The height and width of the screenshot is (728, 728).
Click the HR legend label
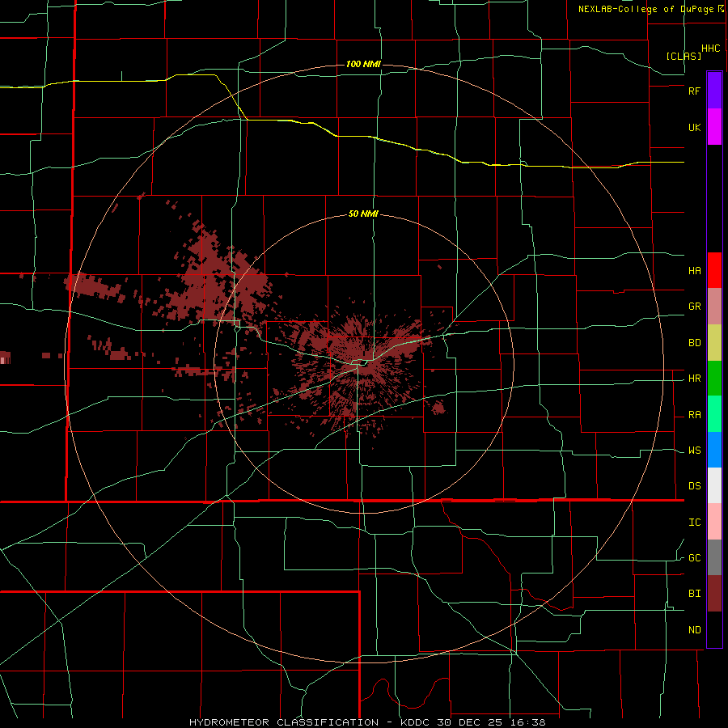pos(694,379)
